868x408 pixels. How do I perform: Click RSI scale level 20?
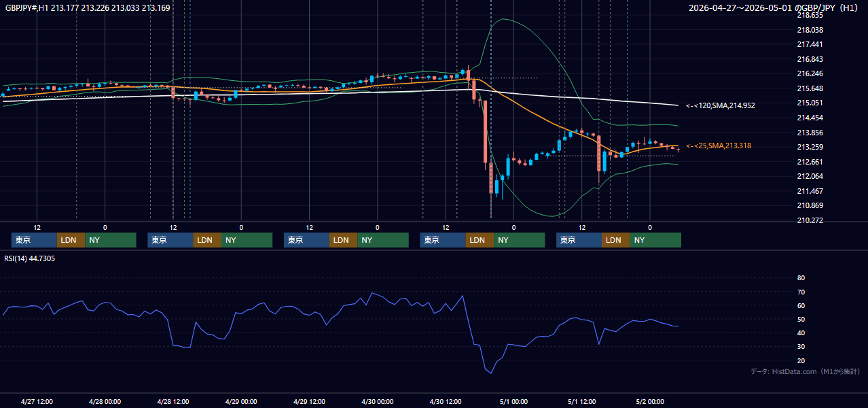click(x=801, y=360)
